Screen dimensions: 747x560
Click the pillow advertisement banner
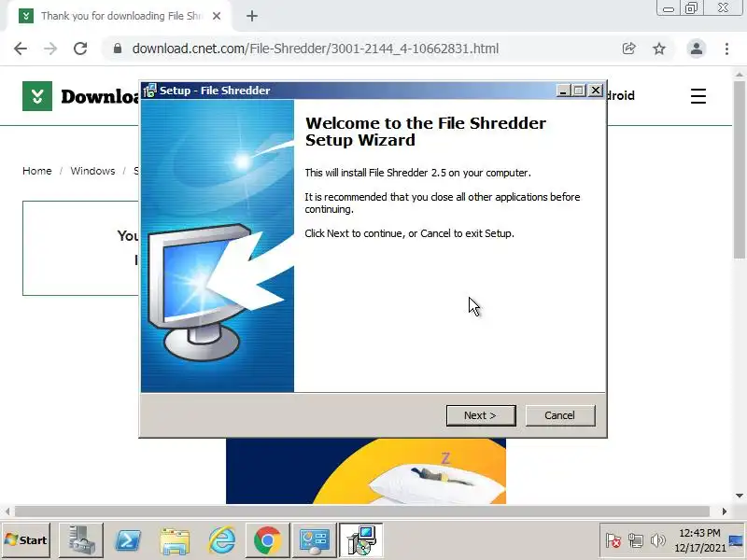click(366, 471)
